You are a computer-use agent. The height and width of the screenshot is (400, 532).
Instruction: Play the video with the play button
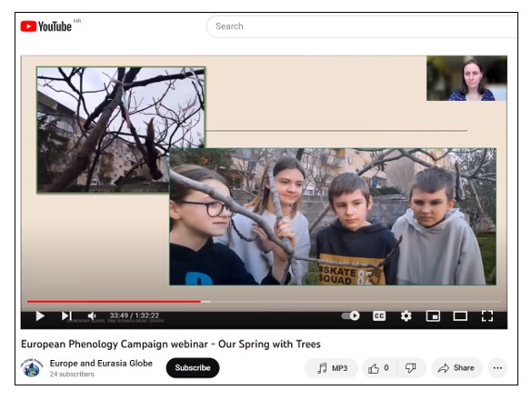click(x=40, y=316)
